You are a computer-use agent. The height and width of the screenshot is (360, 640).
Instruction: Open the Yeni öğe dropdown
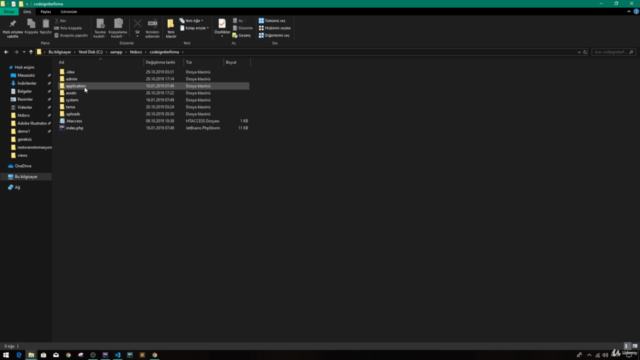tap(191, 20)
